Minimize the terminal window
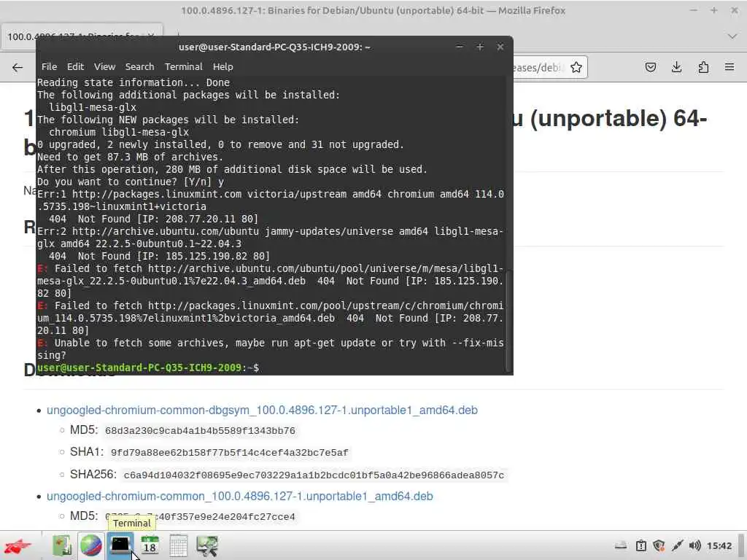Screen dimensions: 747x560 tap(460, 47)
